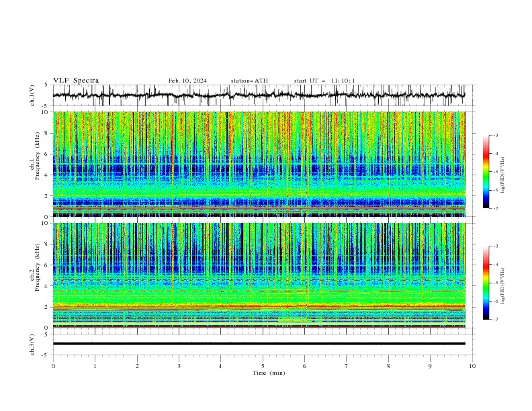Click the "station=ATH" header label

pyautogui.click(x=249, y=81)
